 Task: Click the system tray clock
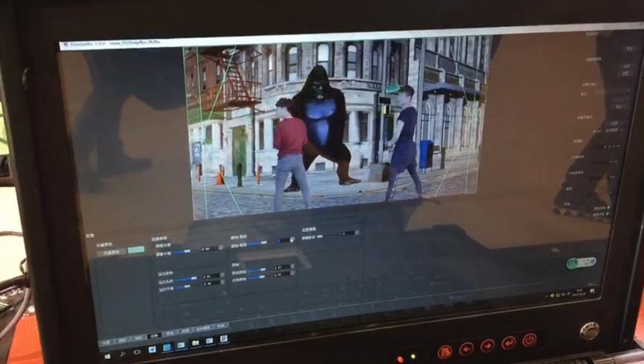click(x=579, y=292)
